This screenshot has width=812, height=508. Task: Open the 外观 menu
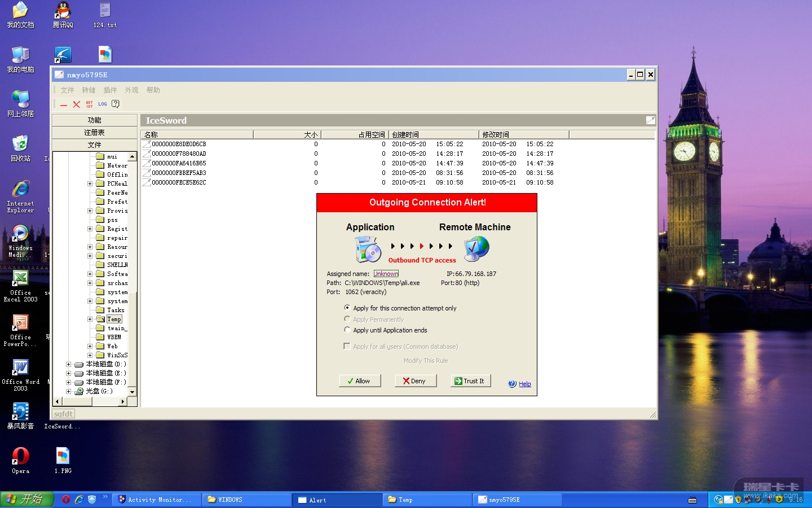[131, 90]
